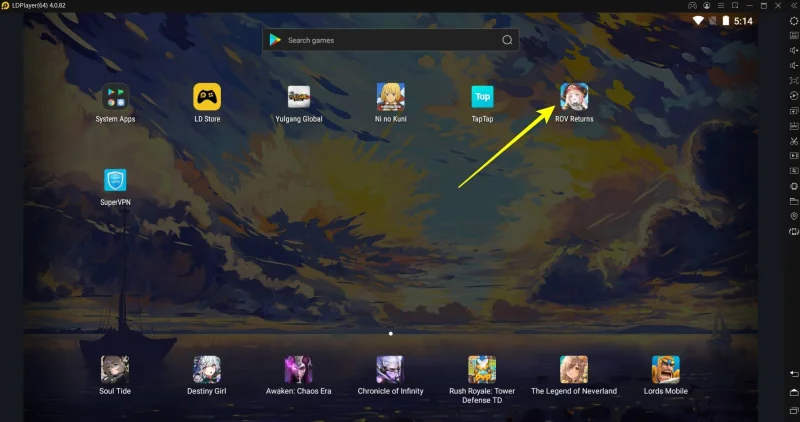Click the battery status icon
Screen dimensions: 800x422
pos(726,21)
